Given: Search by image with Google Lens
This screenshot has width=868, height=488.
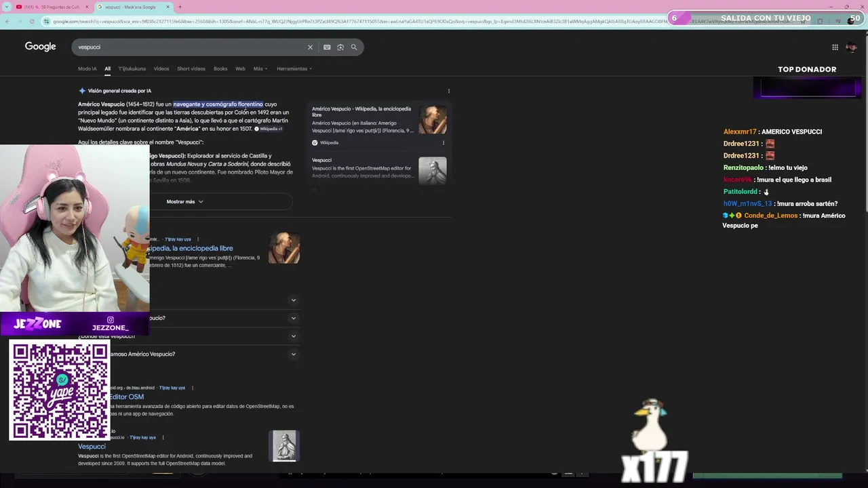Looking at the screenshot, I should (340, 47).
